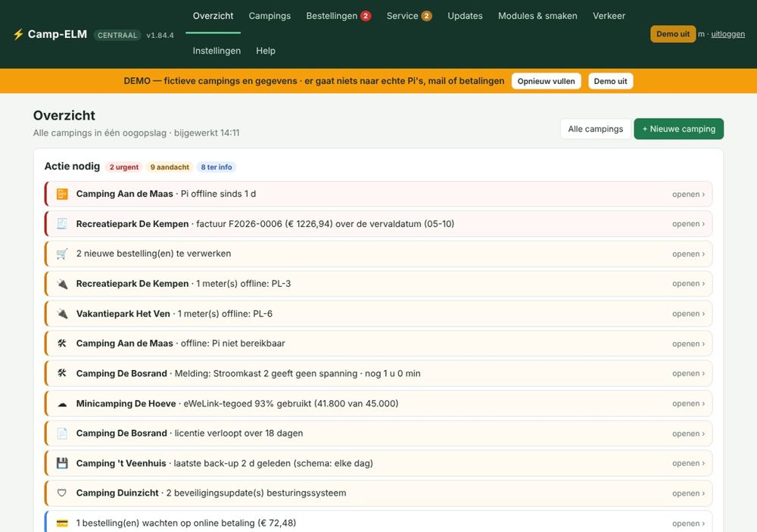Filter by the 9 aandacht badge
Image resolution: width=757 pixels, height=532 pixels.
(170, 167)
